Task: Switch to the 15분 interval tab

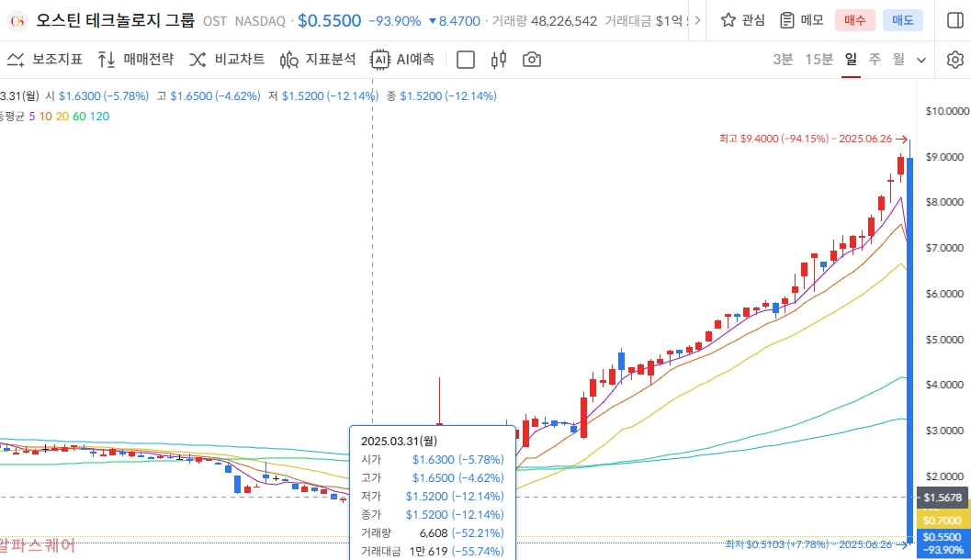Action: pyautogui.click(x=819, y=60)
